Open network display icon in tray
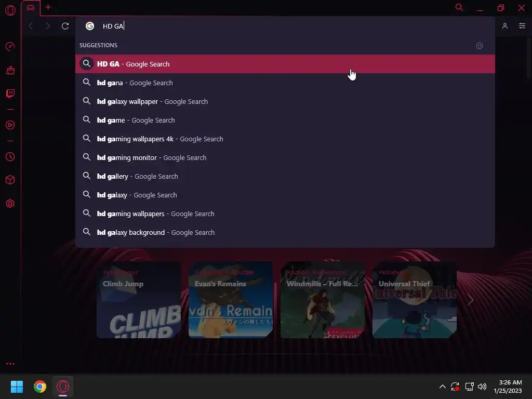 click(x=469, y=387)
